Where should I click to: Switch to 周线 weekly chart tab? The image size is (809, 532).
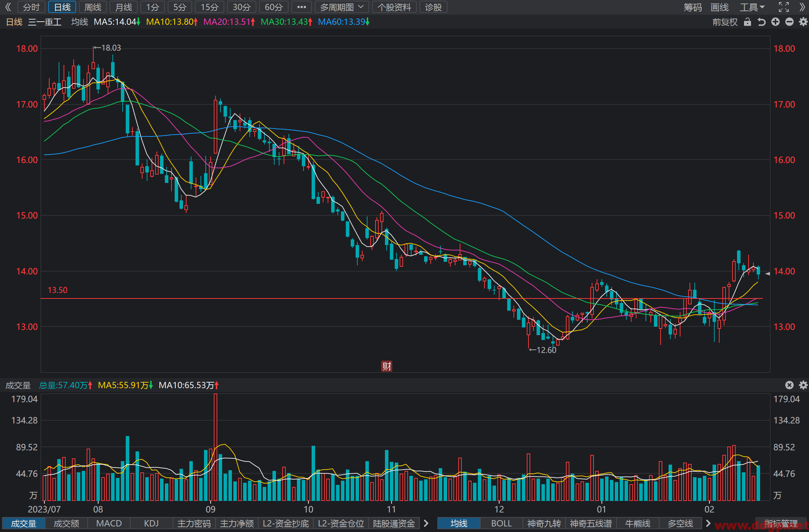[93, 7]
